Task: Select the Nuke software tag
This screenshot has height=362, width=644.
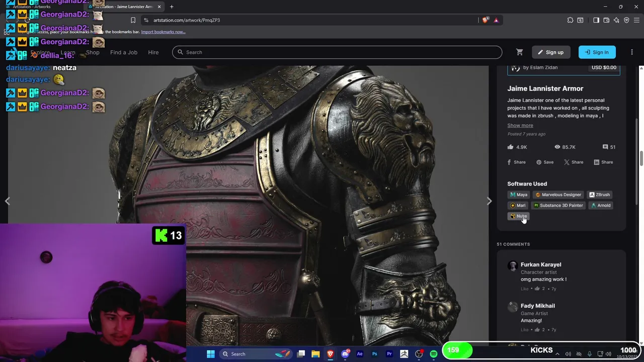Action: point(518,216)
